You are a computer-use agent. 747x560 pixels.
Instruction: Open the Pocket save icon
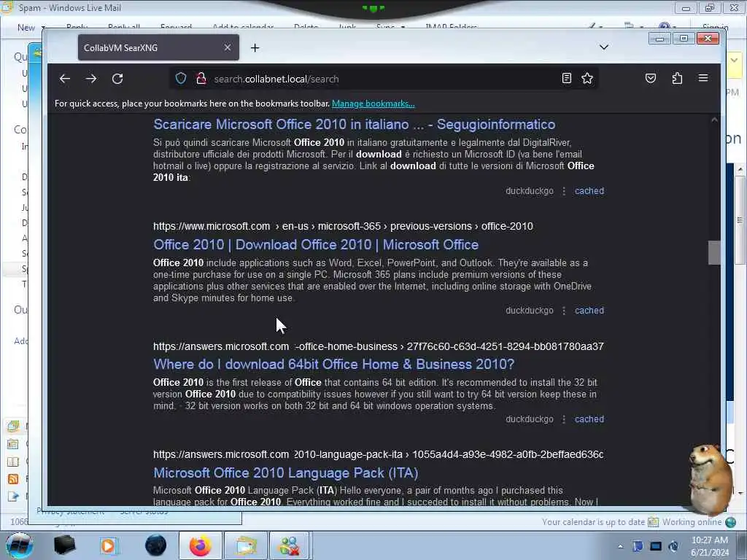[650, 79]
